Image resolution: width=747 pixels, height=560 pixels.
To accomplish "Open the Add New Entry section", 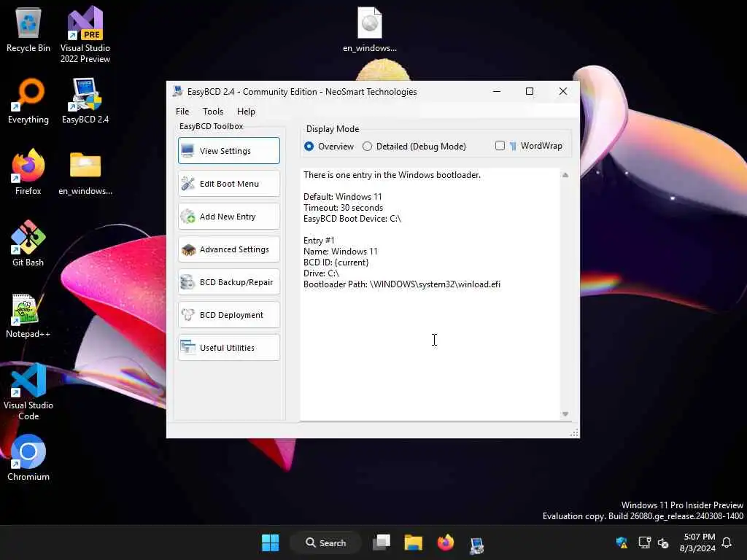I will (x=228, y=216).
